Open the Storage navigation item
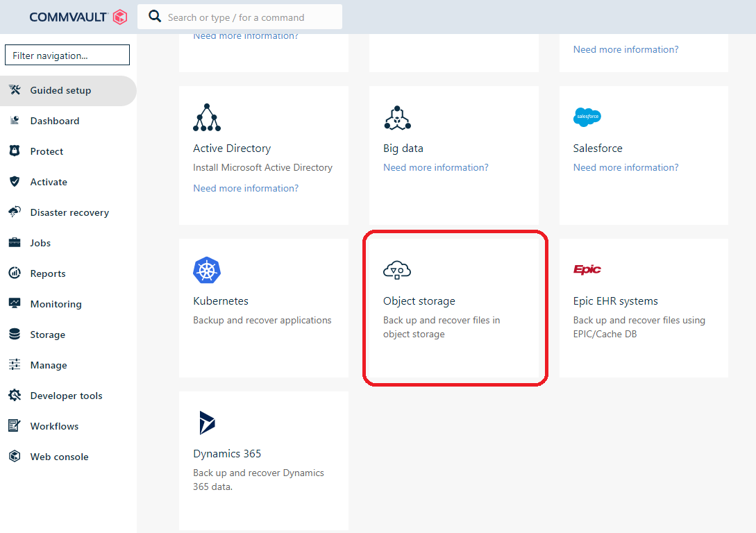This screenshot has height=533, width=756. (x=47, y=335)
